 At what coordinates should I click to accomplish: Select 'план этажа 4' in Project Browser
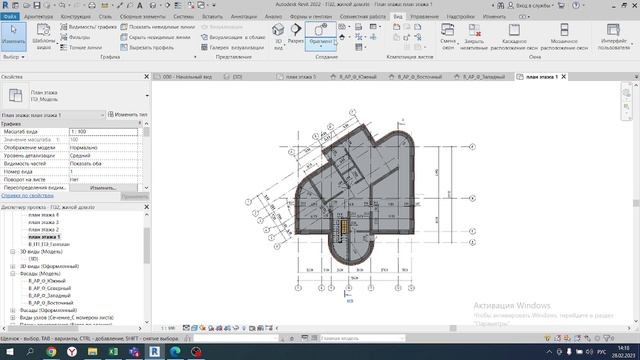[43, 215]
